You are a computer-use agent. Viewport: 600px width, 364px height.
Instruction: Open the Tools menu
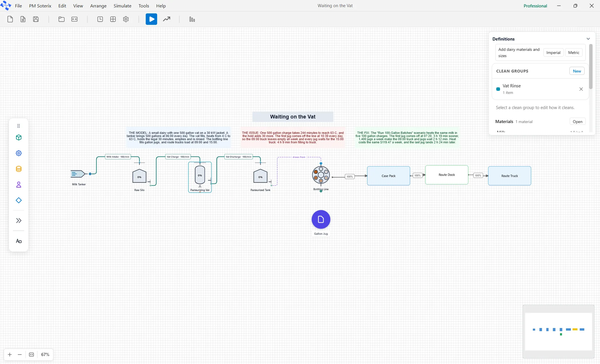click(x=144, y=6)
